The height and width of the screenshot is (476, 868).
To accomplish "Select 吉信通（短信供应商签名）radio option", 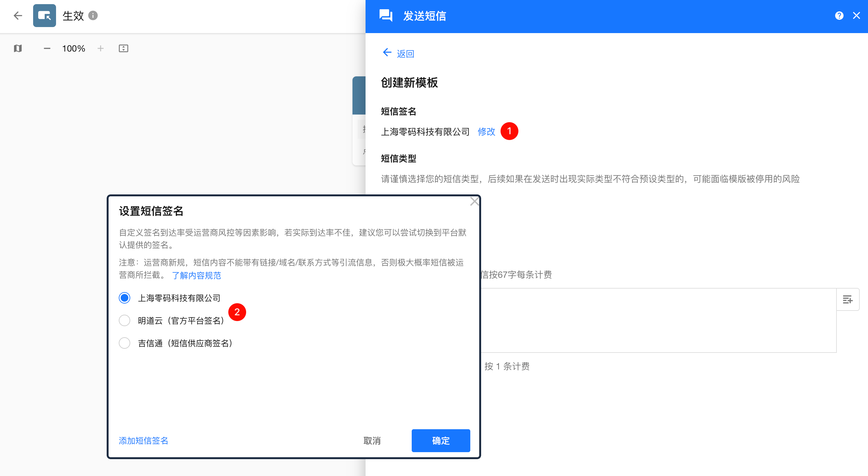I will click(x=125, y=343).
